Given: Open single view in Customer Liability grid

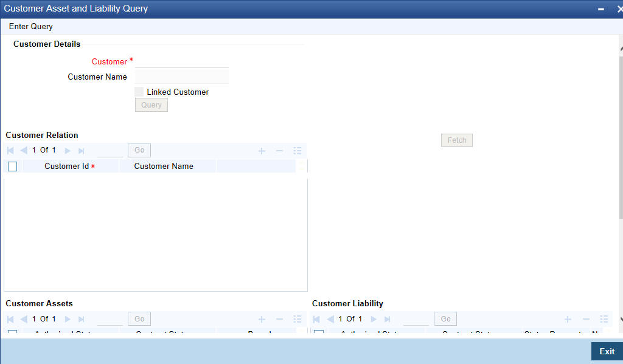Looking at the screenshot, I should click(604, 319).
